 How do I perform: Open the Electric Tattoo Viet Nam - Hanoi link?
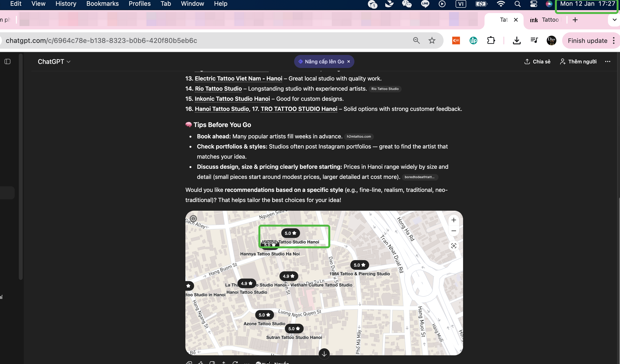tap(238, 79)
